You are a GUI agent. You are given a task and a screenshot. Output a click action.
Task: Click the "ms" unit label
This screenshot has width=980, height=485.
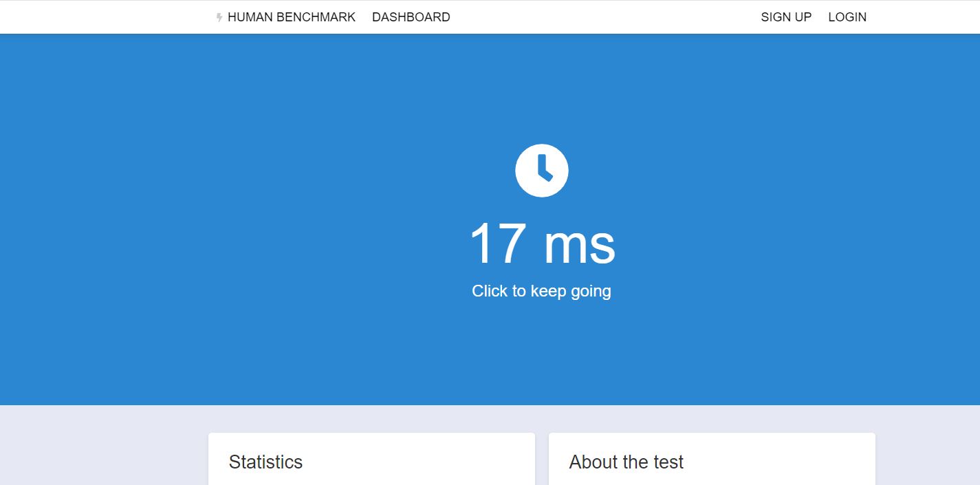tap(579, 246)
